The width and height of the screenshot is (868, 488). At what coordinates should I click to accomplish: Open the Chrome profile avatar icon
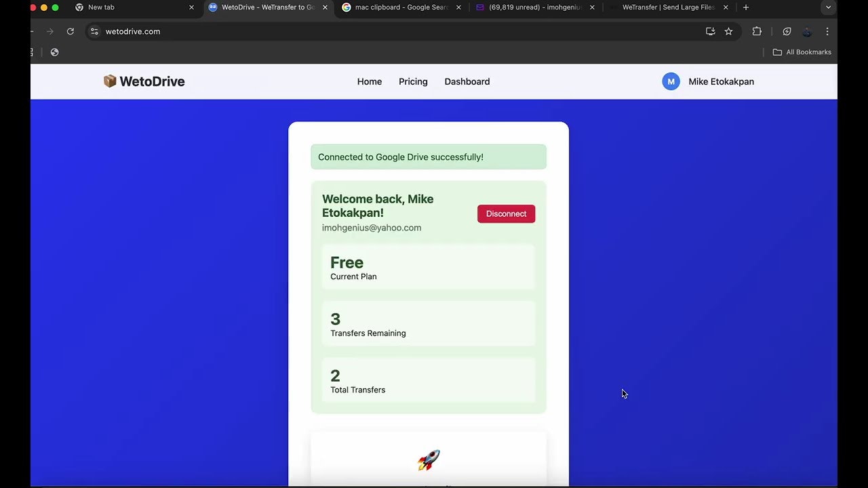[x=807, y=31]
